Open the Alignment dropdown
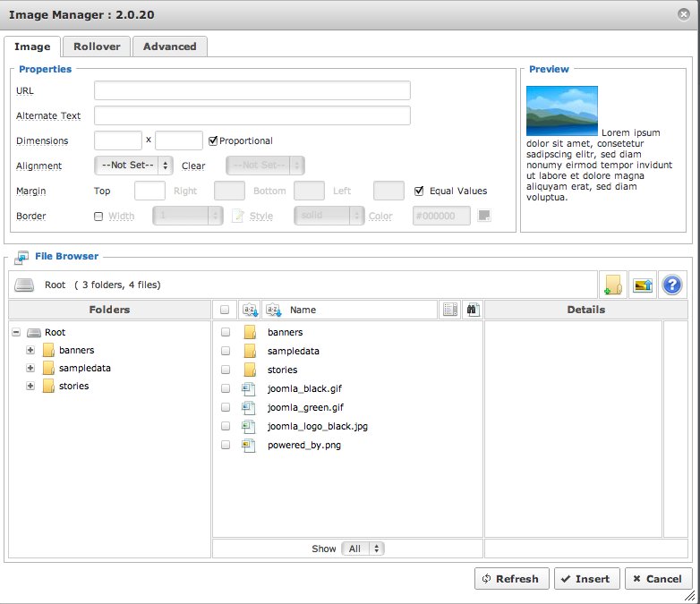700x604 pixels. [132, 166]
